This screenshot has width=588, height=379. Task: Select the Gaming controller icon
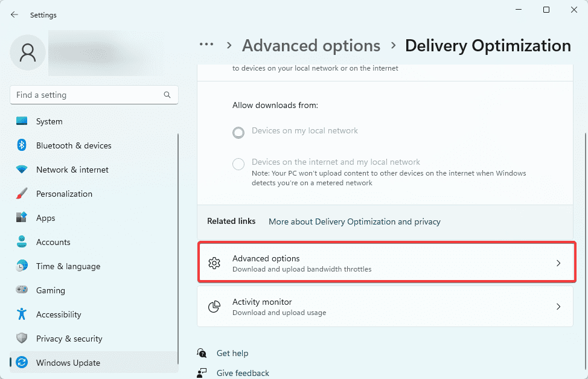click(x=22, y=290)
